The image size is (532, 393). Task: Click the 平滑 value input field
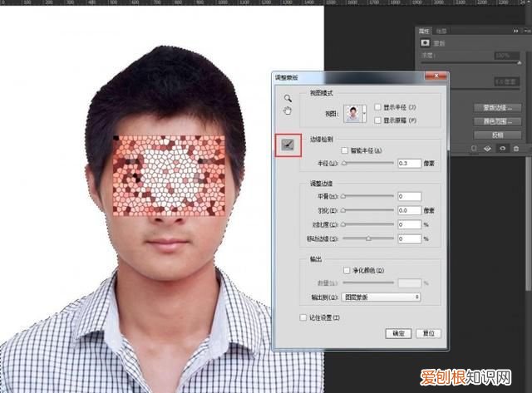point(409,196)
